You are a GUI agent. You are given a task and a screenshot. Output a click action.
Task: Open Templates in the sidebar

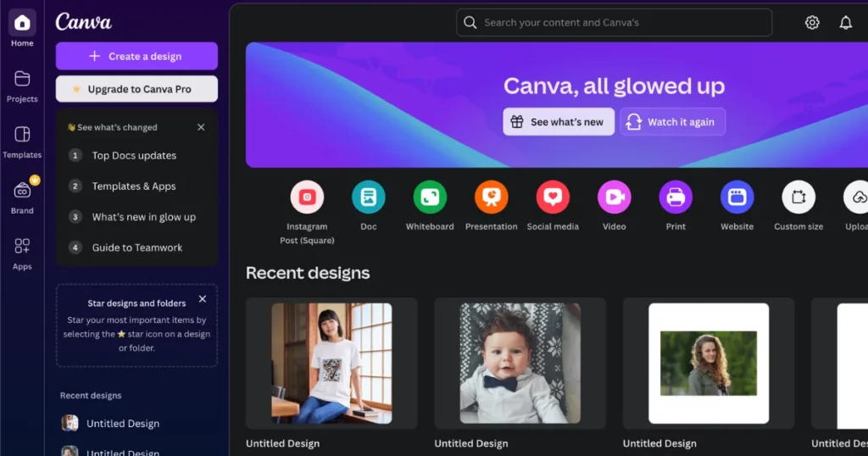22,142
